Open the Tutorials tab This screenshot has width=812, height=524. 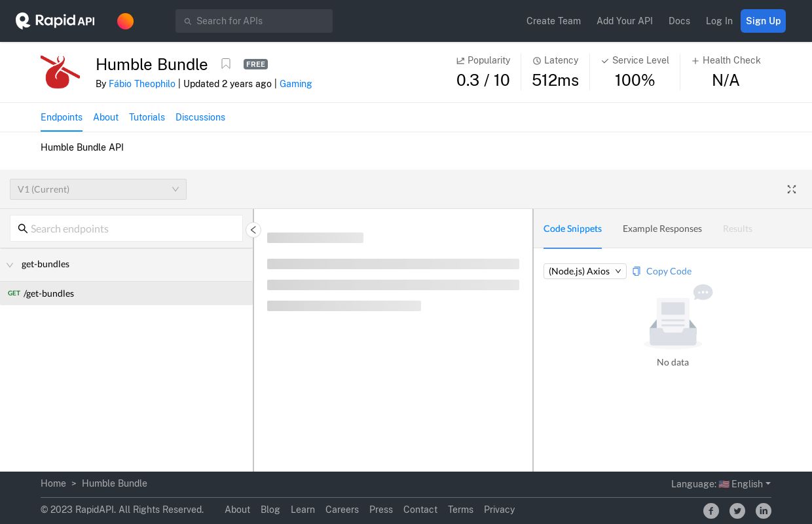147,117
